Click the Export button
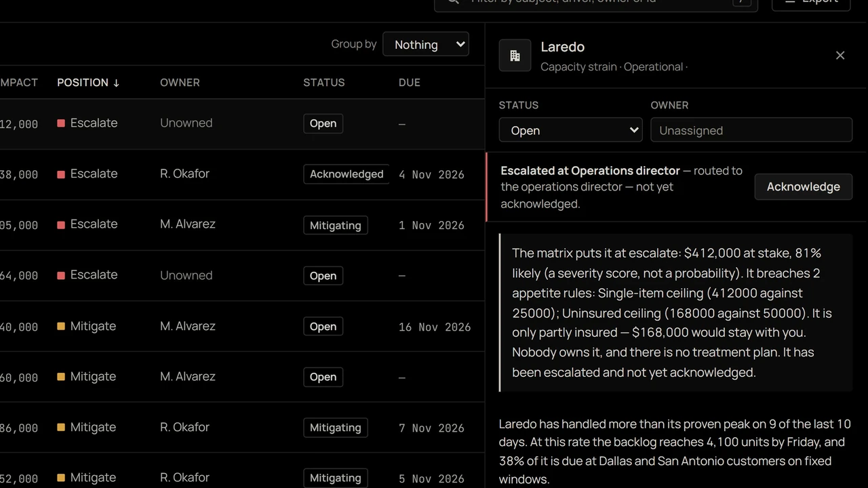Screen dimensions: 868x488 click(x=811, y=3)
